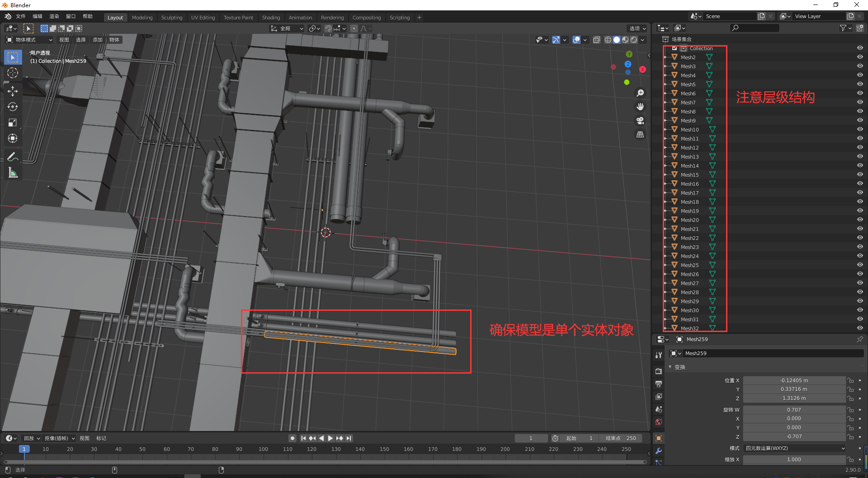Open the Render properties tab
Viewport: 868px width, 478px height.
(659, 371)
